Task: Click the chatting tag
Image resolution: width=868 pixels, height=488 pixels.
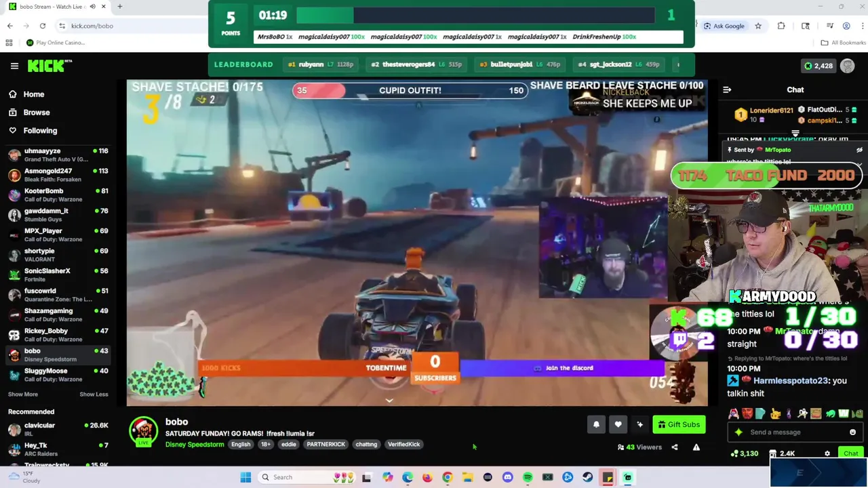Action: click(366, 445)
